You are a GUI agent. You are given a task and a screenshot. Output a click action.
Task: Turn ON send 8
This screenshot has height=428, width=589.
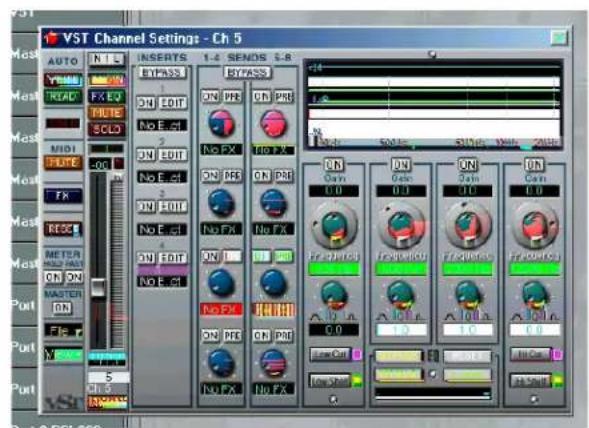click(261, 335)
